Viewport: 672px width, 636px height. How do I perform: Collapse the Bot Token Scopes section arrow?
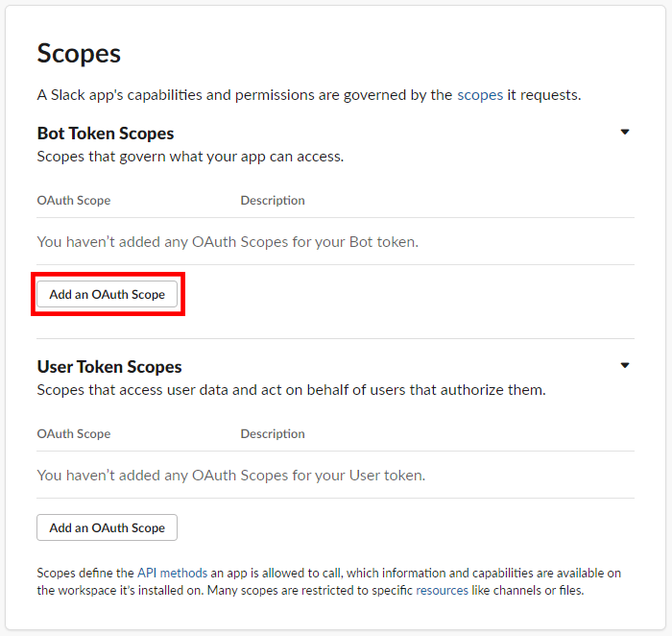(x=625, y=133)
